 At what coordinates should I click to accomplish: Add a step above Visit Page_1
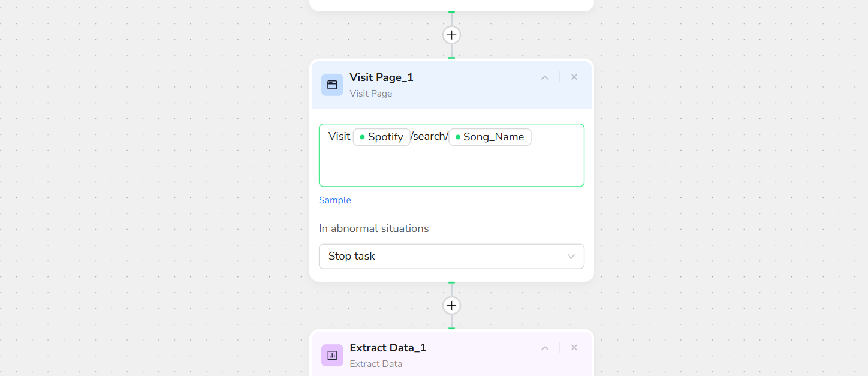coord(451,35)
